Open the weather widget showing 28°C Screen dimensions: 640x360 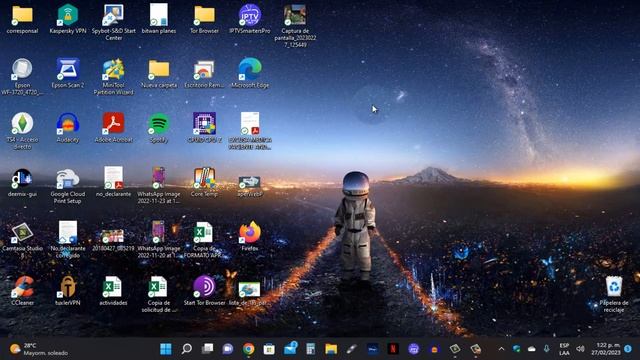pos(39,349)
